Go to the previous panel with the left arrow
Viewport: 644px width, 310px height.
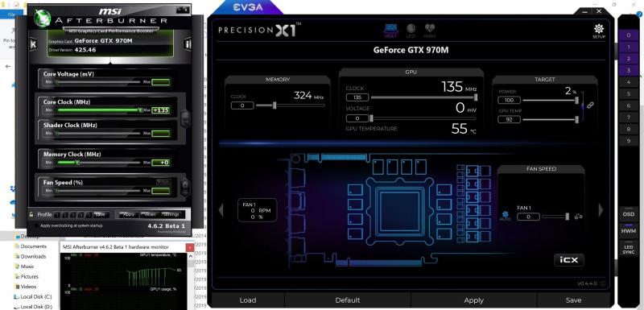pyautogui.click(x=221, y=210)
